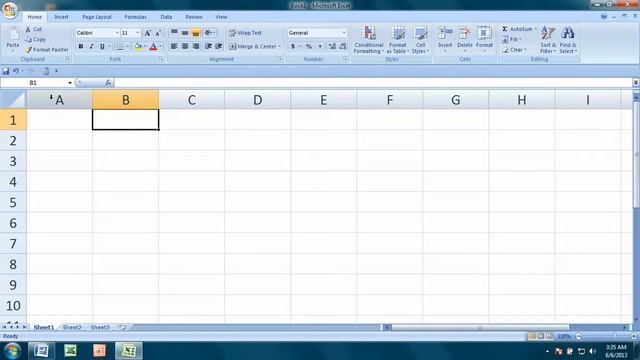Screen dimensions: 640x360
Task: Decrease font size with Shrink Font icon
Action: click(x=158, y=33)
